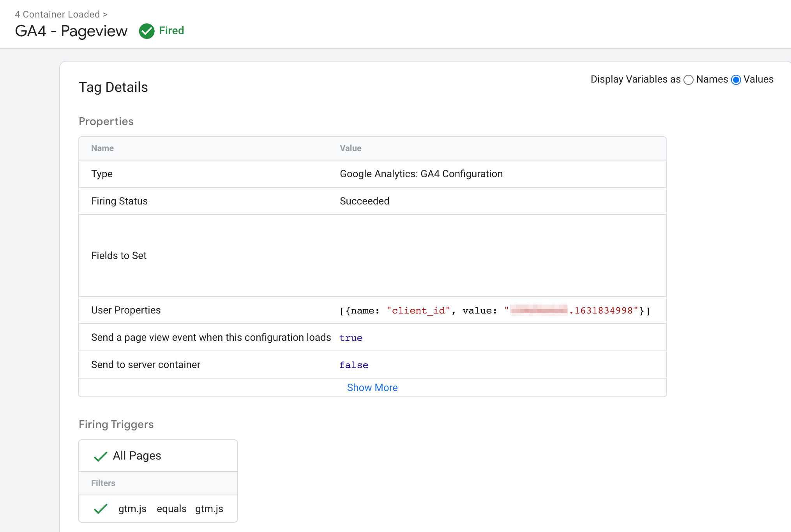
Task: Open the All Pages firing trigger
Action: click(x=137, y=456)
